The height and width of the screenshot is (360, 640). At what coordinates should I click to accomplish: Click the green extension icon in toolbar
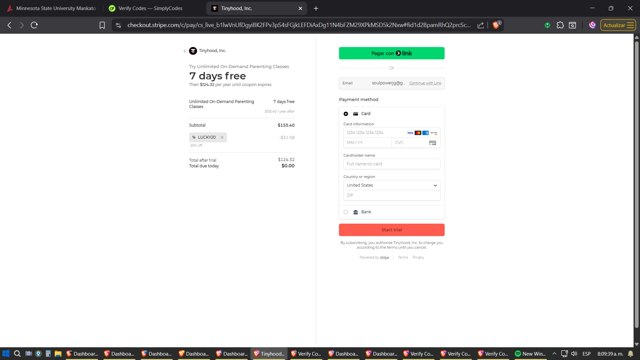pyautogui.click(x=547, y=25)
